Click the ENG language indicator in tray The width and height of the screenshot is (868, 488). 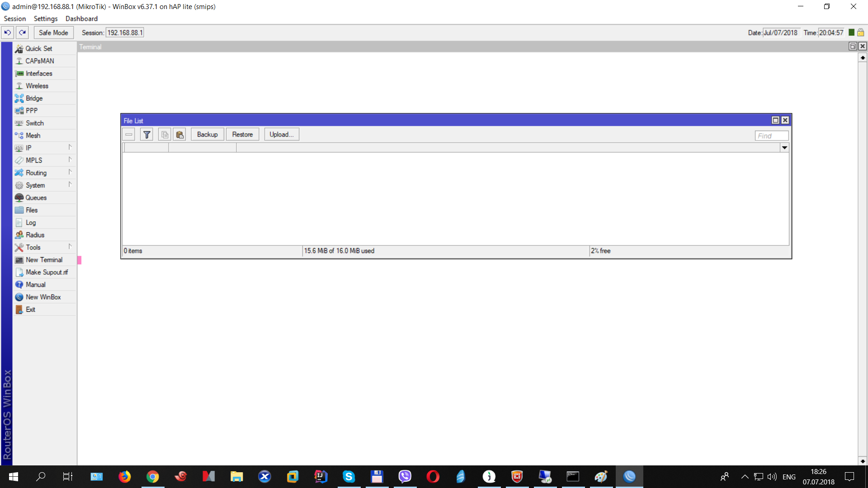pos(789,477)
